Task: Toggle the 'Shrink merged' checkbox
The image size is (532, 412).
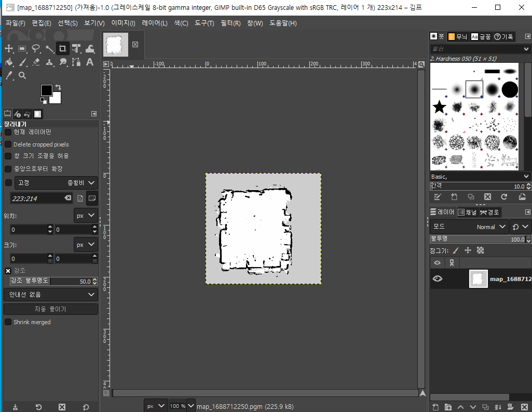Action: [8, 322]
